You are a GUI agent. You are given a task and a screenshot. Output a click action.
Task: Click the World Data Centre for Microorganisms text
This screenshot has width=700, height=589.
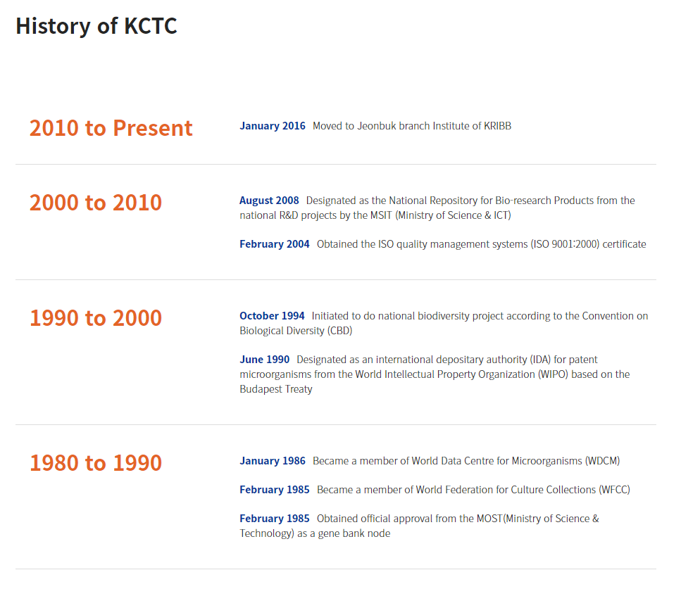[466, 461]
